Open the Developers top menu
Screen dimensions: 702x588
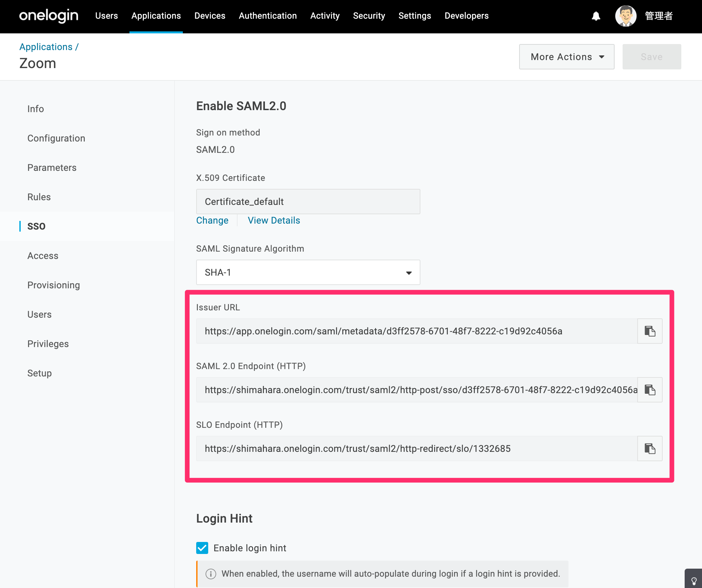click(x=467, y=16)
